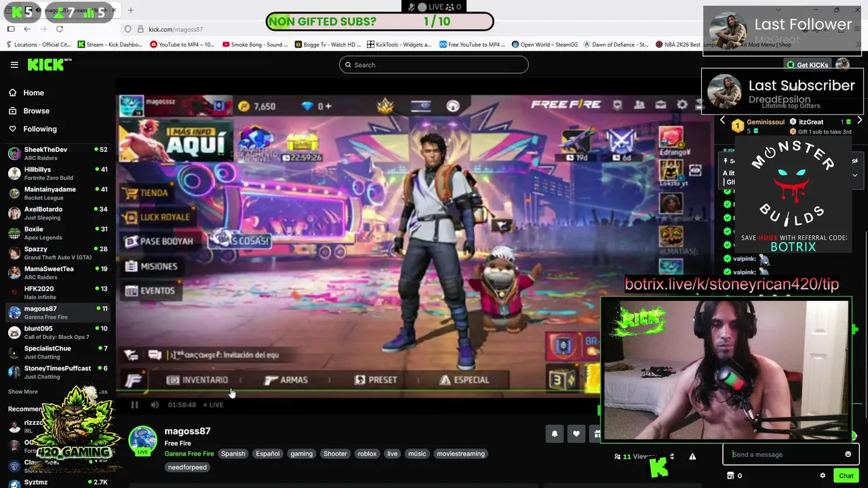Click the green Chat send button

845,476
